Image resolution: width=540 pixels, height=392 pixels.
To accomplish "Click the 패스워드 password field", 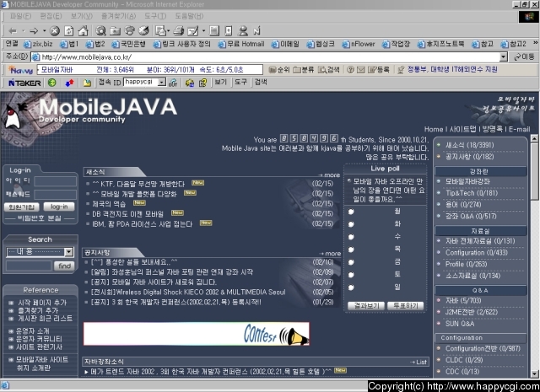I will pyautogui.click(x=55, y=195).
